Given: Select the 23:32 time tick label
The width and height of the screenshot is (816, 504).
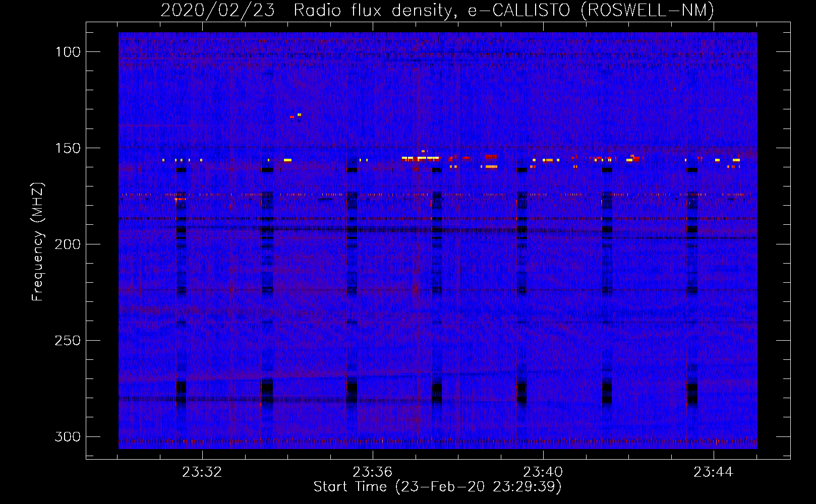Looking at the screenshot, I should [202, 472].
